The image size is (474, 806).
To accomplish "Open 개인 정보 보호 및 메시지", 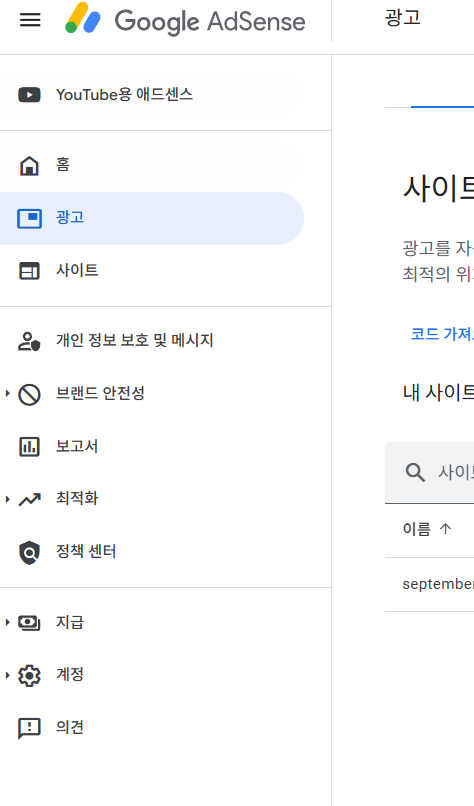I will click(135, 340).
